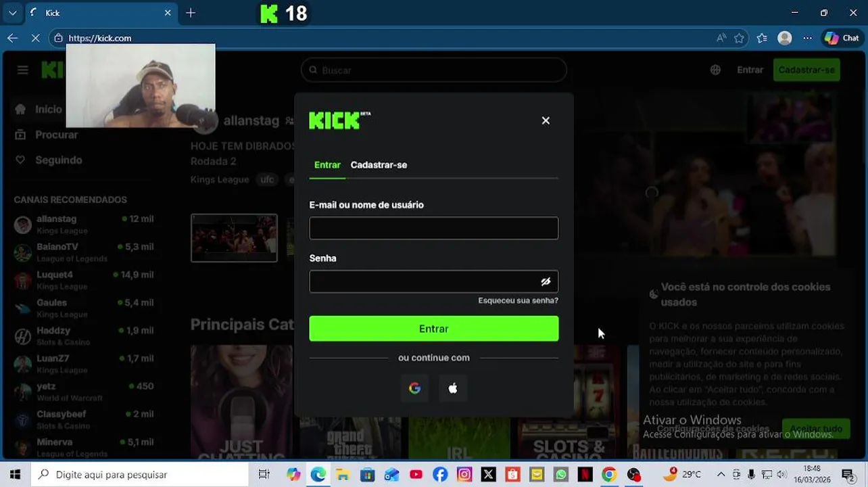Click into the Senha password field

pos(433,281)
